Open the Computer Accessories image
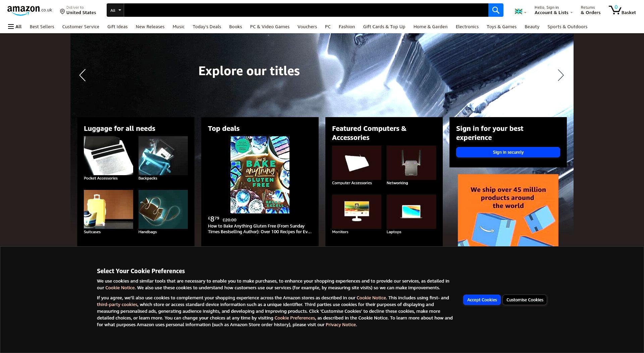Viewport: 644px width, 353px height. 357,163
